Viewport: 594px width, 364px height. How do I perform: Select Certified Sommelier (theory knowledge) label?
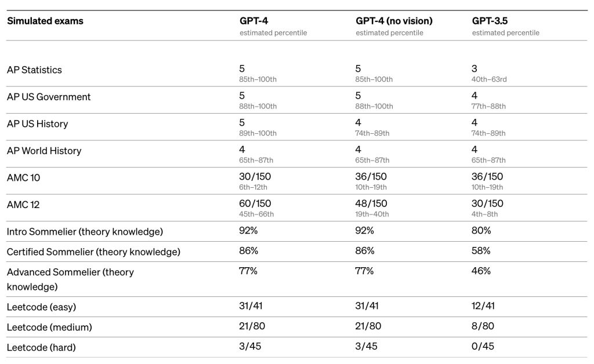pos(93,252)
